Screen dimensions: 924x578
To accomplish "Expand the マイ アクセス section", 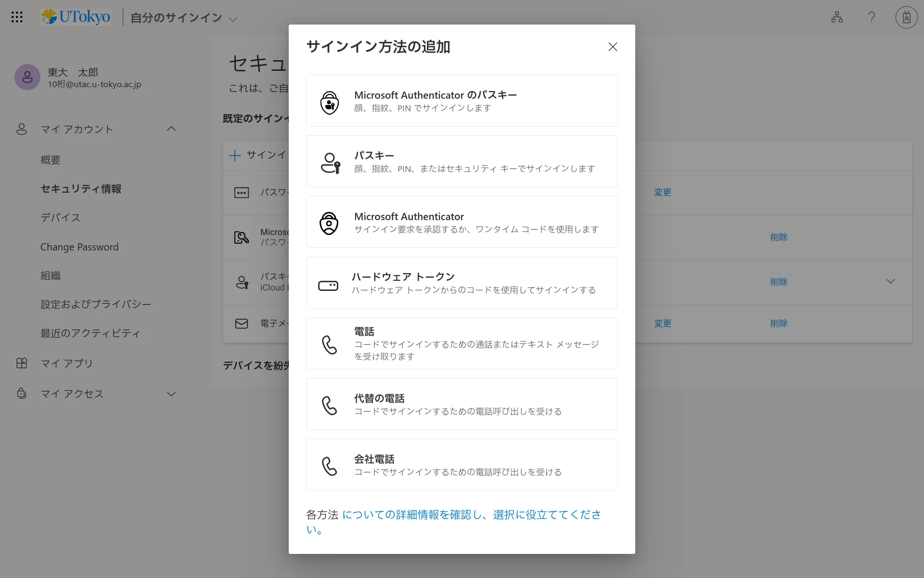I will point(171,394).
